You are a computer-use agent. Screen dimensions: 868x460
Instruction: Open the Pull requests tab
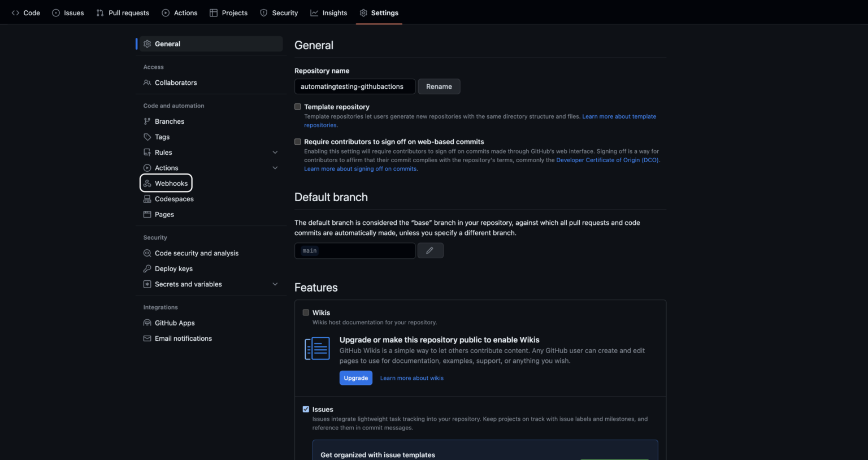(x=123, y=12)
